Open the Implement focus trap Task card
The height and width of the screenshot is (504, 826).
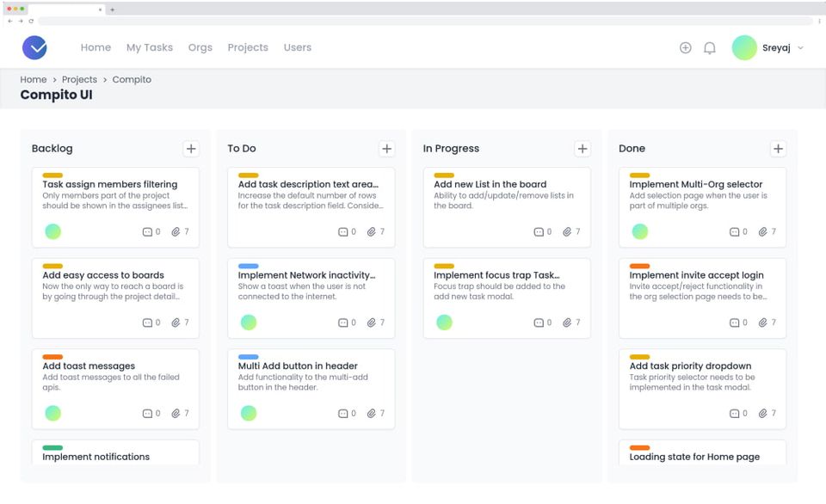click(x=507, y=298)
